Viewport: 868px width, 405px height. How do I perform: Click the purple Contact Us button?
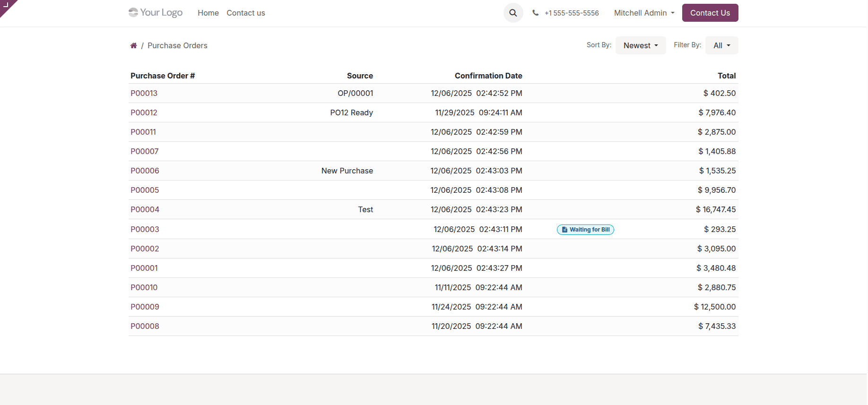(710, 13)
